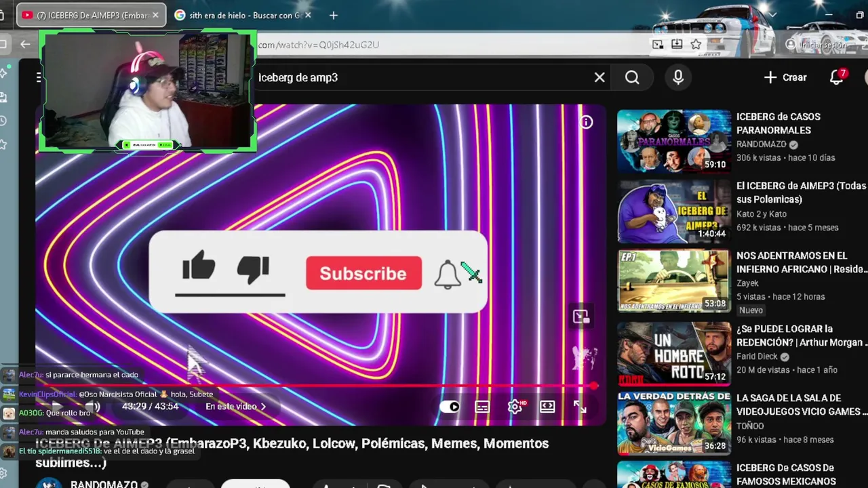
Task: Click the streamer webcam overlay
Action: (148, 91)
